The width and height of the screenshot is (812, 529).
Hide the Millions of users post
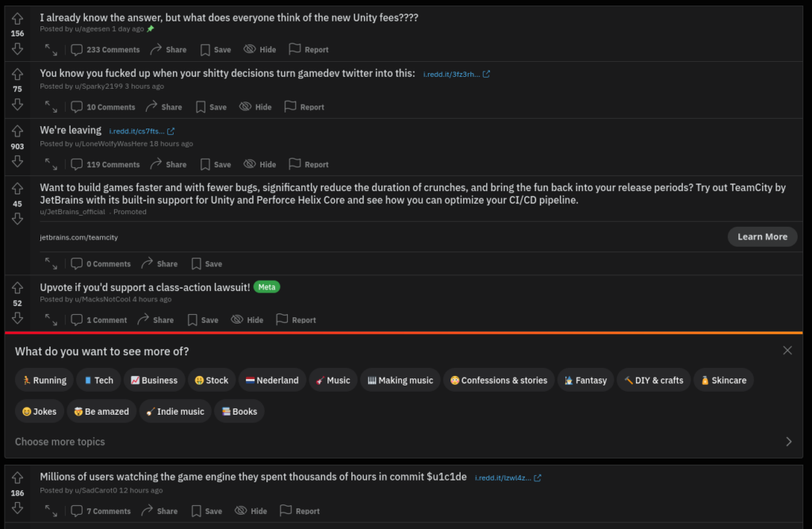[x=251, y=511]
